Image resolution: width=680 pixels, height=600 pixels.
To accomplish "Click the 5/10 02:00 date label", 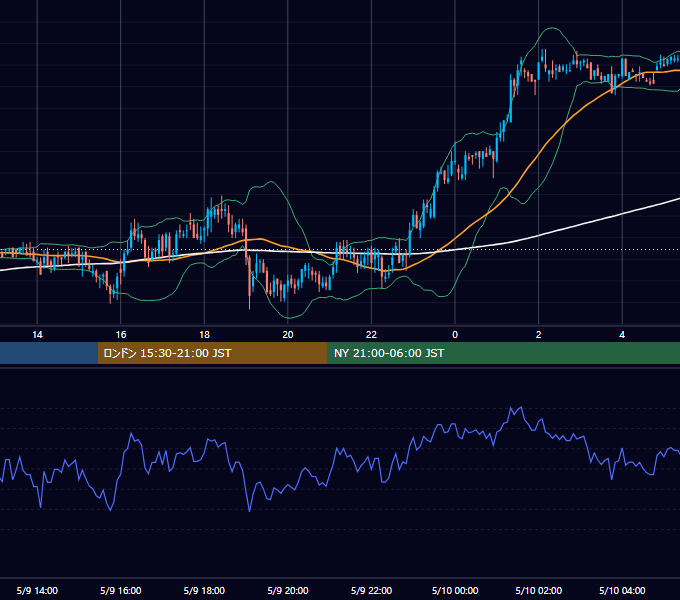I will (x=539, y=590).
